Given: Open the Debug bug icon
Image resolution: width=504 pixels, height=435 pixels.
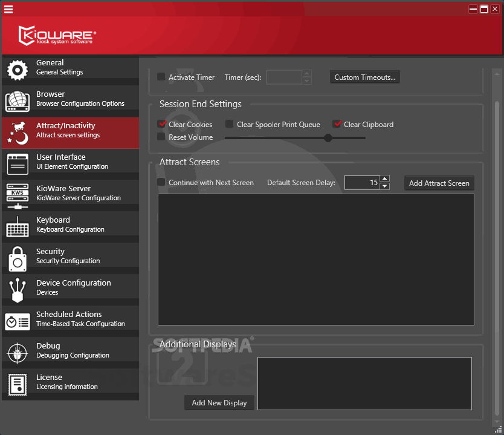Looking at the screenshot, I should coord(18,353).
